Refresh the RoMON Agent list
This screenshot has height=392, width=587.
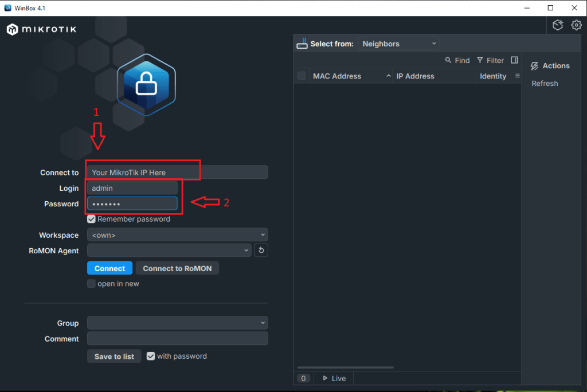coord(261,250)
